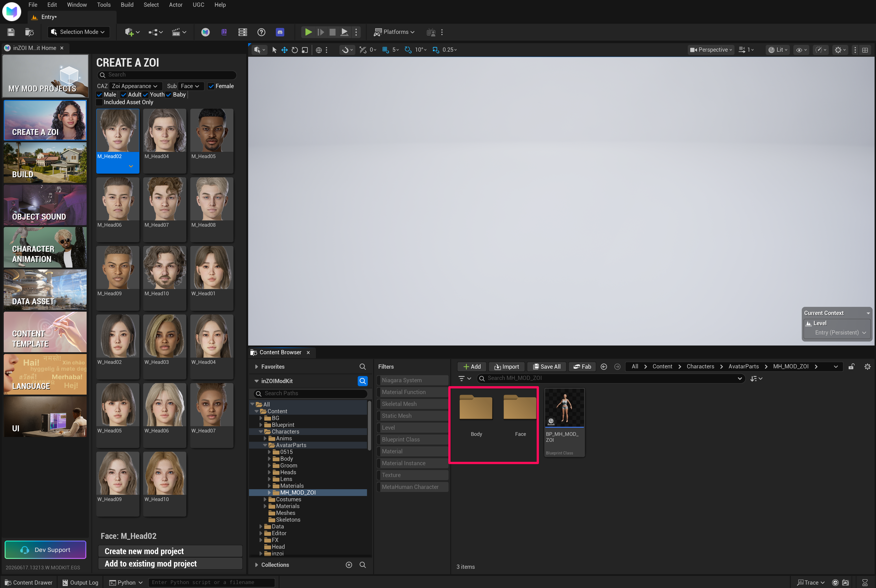Open sort options in asset view
Image resolution: width=876 pixels, height=588 pixels.
click(x=756, y=378)
